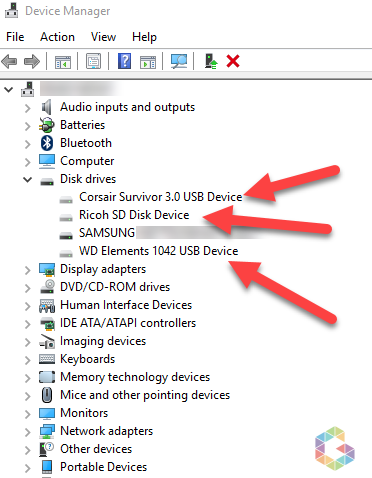The image size is (372, 478).
Task: Select the Keyboards category label
Action: pyautogui.click(x=87, y=359)
